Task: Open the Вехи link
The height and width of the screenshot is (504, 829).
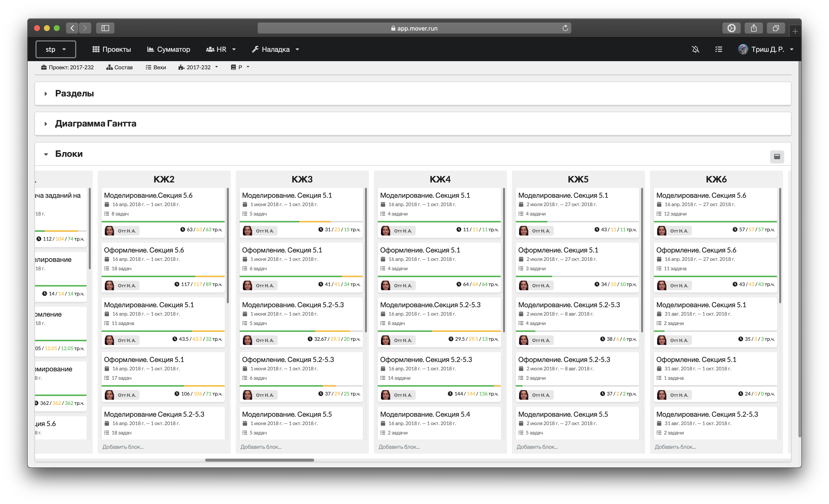Action: [x=156, y=67]
